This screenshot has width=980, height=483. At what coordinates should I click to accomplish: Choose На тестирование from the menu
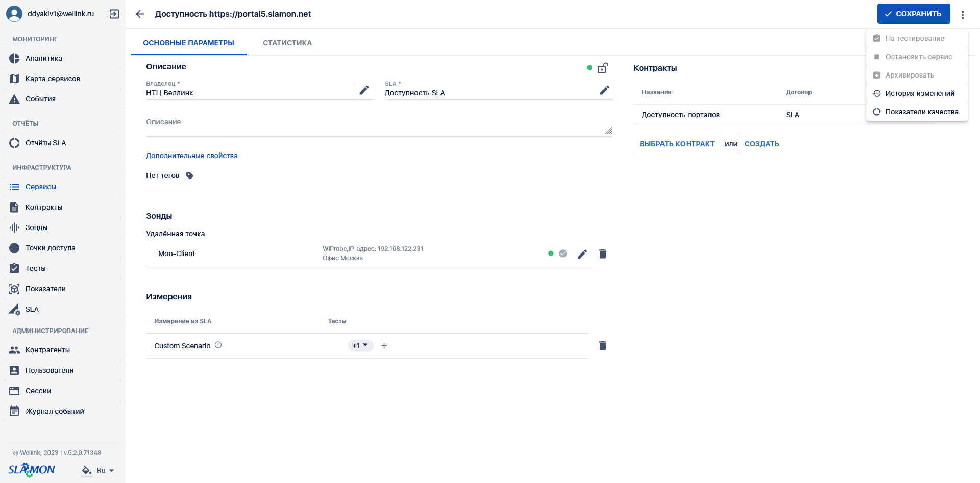point(917,38)
